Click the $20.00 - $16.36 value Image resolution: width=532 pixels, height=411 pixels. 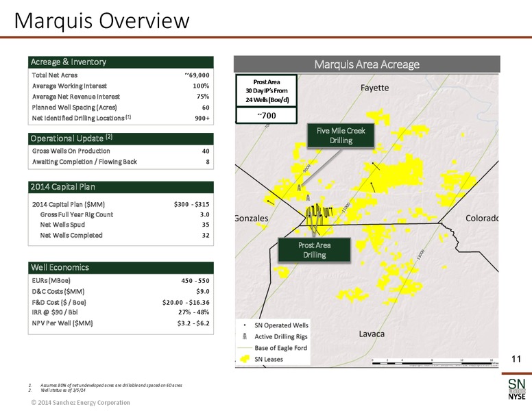pos(186,303)
